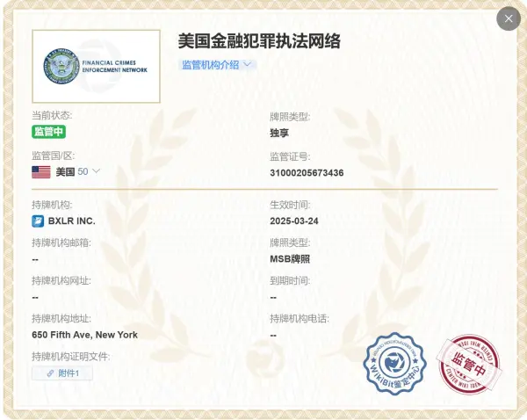The height and width of the screenshot is (420, 527).
Task: Click license number 31000205673436
Action: pos(307,173)
